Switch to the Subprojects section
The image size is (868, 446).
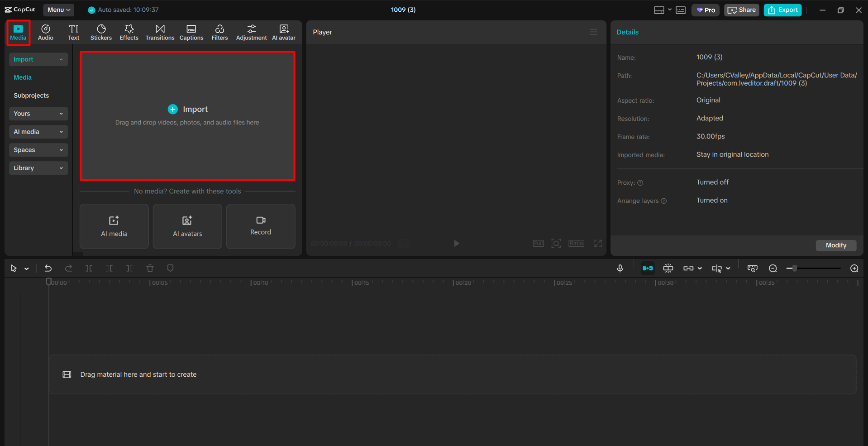pyautogui.click(x=31, y=95)
